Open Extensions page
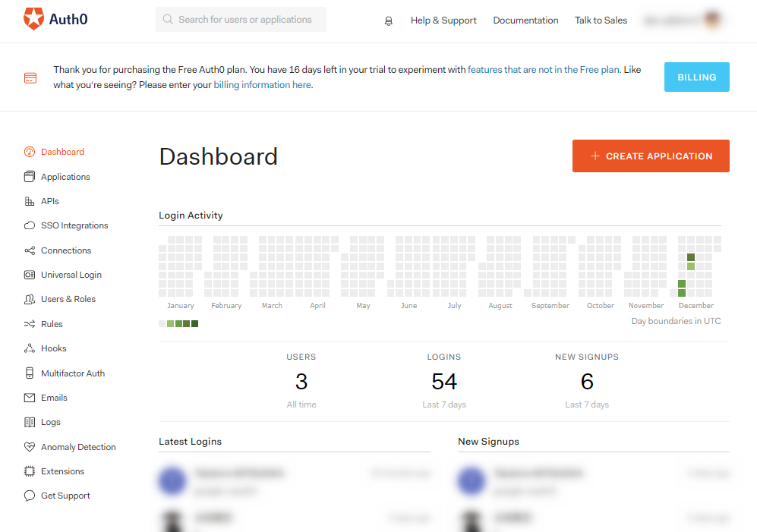Screen dimensions: 757x532 [62, 471]
